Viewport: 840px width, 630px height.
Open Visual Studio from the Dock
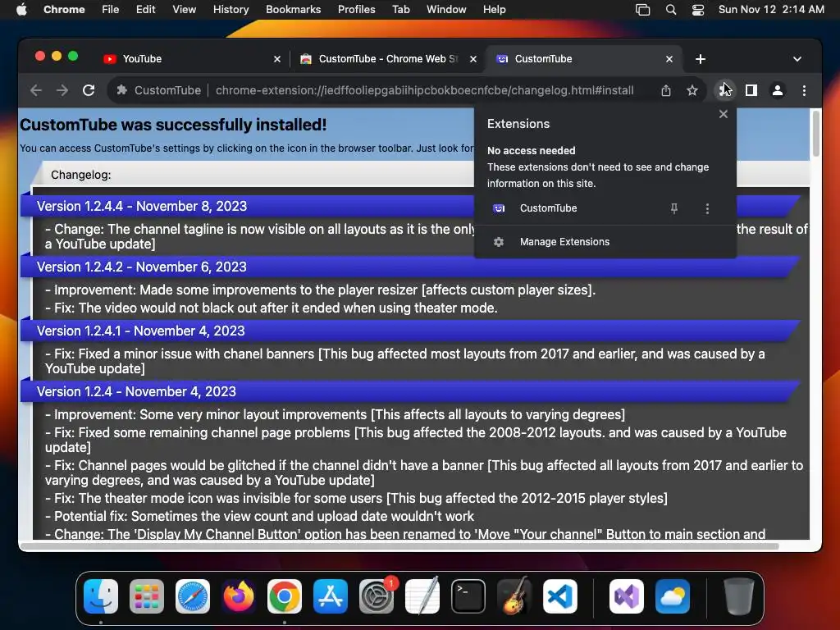coord(627,596)
